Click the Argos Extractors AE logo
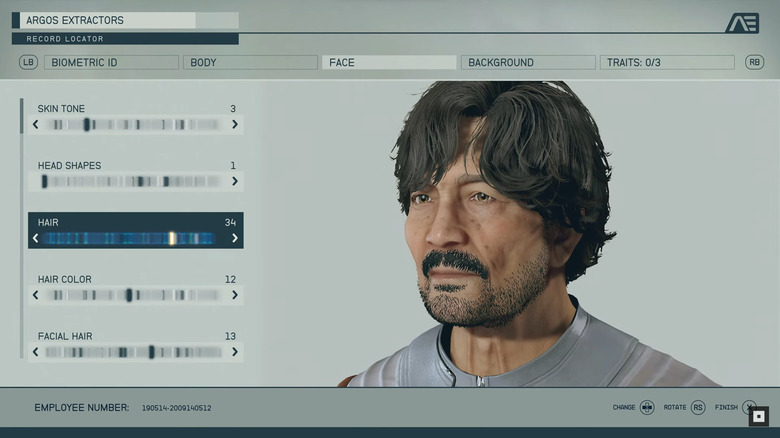This screenshot has width=780, height=438. click(x=742, y=23)
